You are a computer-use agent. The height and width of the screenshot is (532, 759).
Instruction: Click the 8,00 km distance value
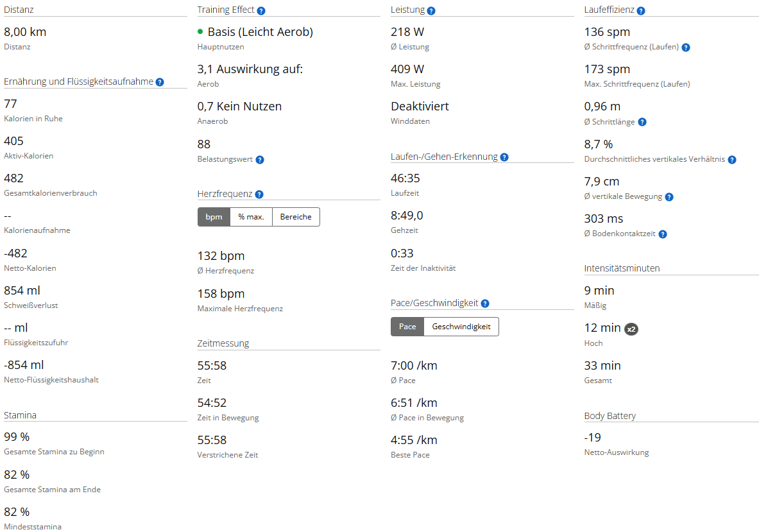click(25, 32)
